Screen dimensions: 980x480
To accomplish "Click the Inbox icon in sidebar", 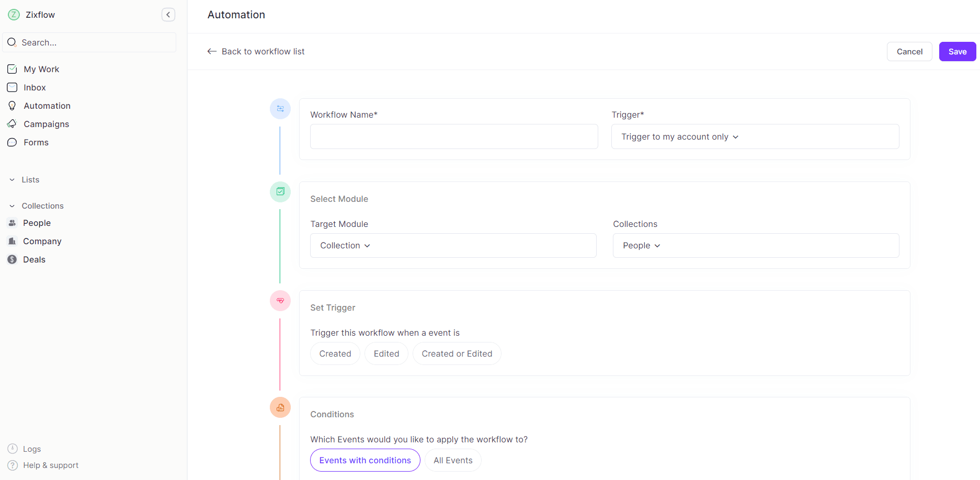I will (12, 87).
